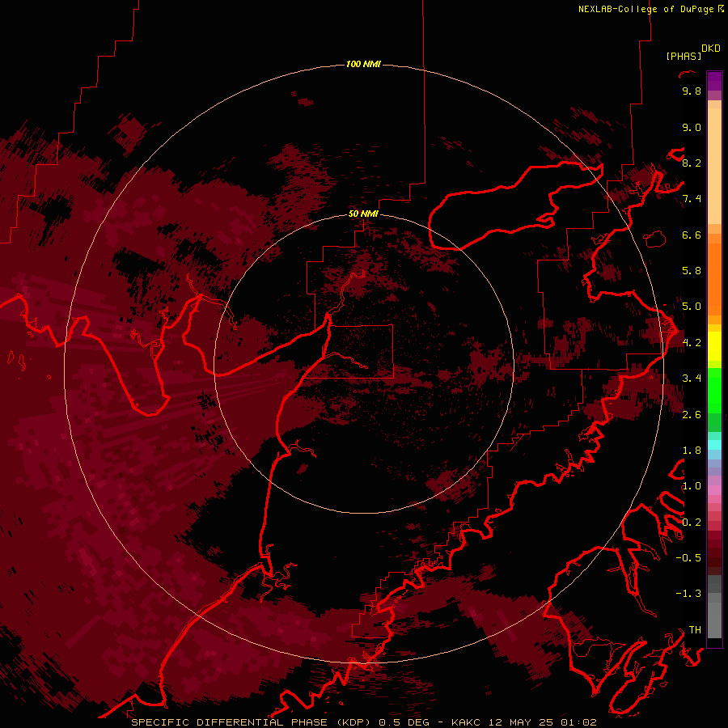Select the 5.8 value on color scale
The height and width of the screenshot is (728, 728).
pos(692,271)
